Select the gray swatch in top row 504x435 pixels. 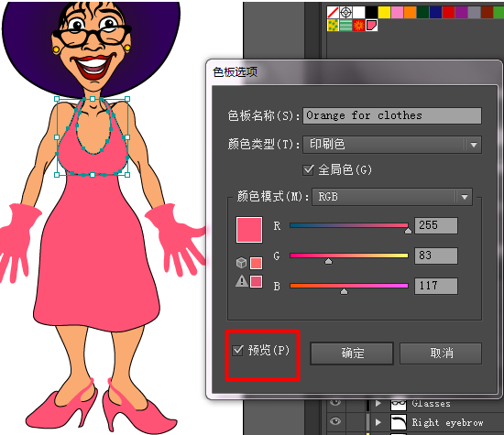(x=474, y=13)
